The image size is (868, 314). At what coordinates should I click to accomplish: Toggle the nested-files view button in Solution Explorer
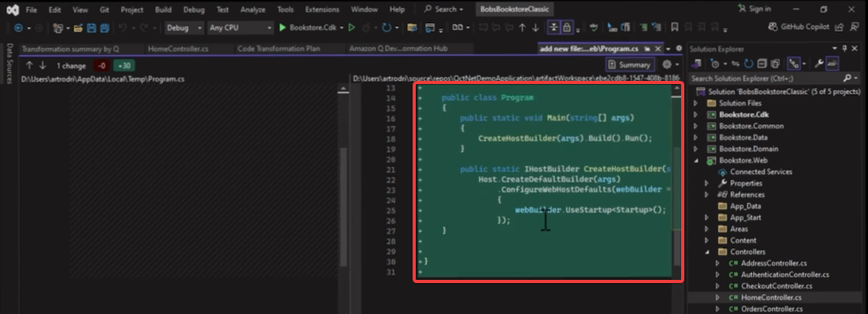coord(794,63)
